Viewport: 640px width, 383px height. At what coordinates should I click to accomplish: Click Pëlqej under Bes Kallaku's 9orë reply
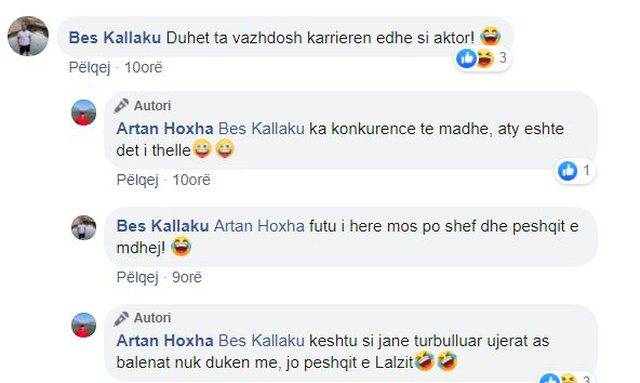(137, 277)
